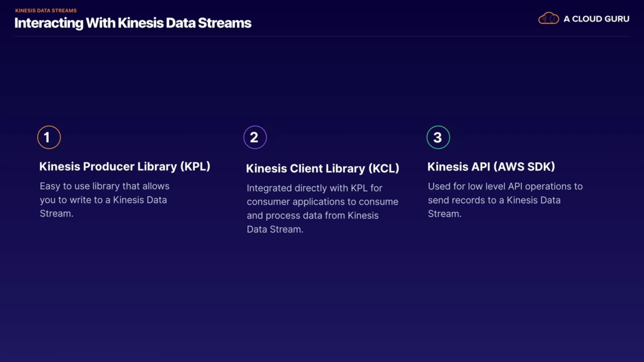Click the word 'Stream.' under KPL description
The width and height of the screenshot is (644, 362).
pyautogui.click(x=56, y=214)
